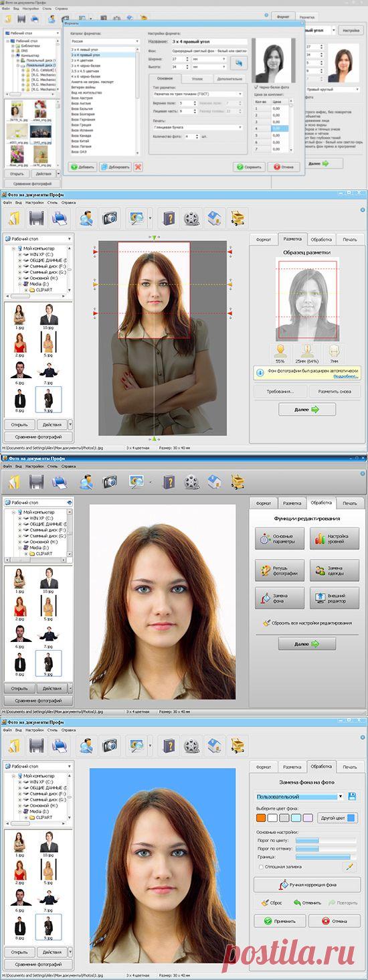Screen dimensions: 368x980
Task: Open the Россия format catalog dropdown
Action: click(106, 42)
